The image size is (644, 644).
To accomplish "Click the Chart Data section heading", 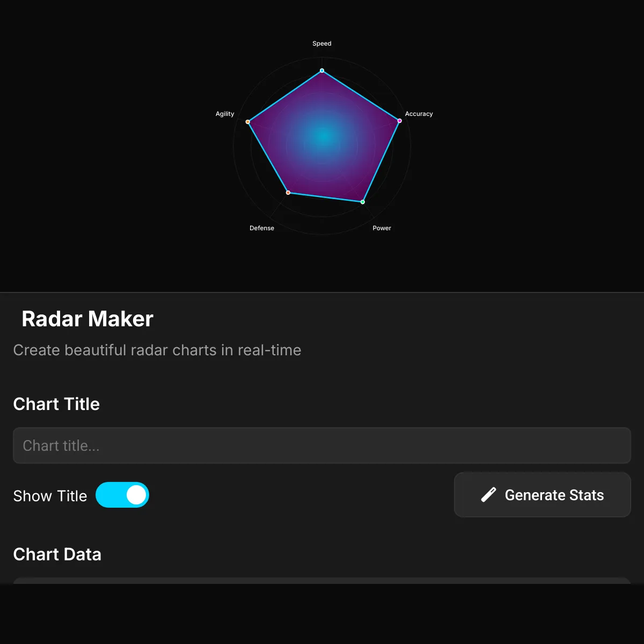I will tap(57, 554).
